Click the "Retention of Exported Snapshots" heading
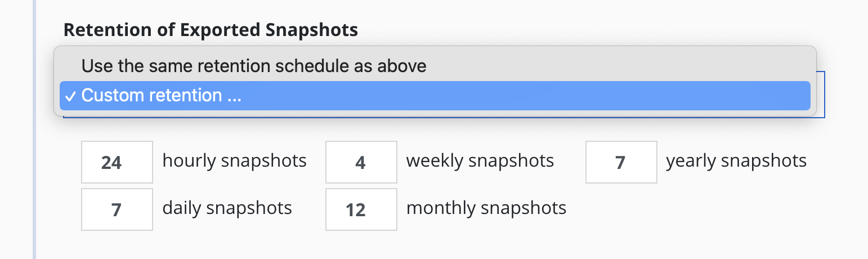The height and width of the screenshot is (259, 868). pos(211,30)
